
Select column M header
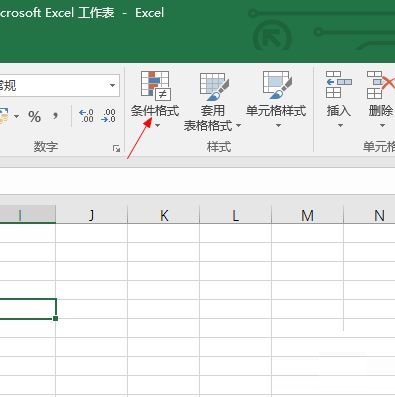pos(307,215)
